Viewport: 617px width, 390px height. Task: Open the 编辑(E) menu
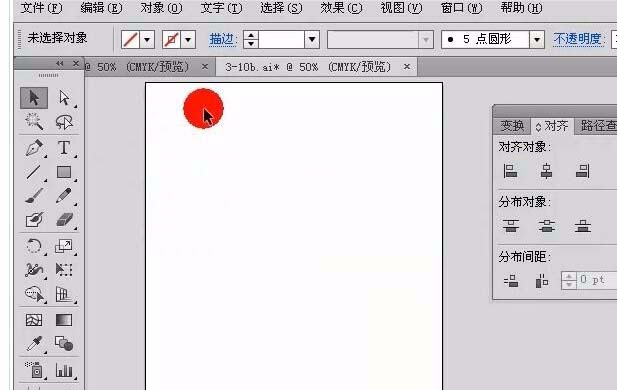[101, 8]
